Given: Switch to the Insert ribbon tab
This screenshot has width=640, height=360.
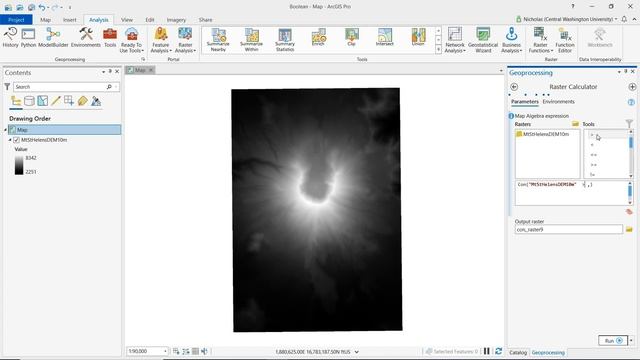Looking at the screenshot, I should pos(69,20).
